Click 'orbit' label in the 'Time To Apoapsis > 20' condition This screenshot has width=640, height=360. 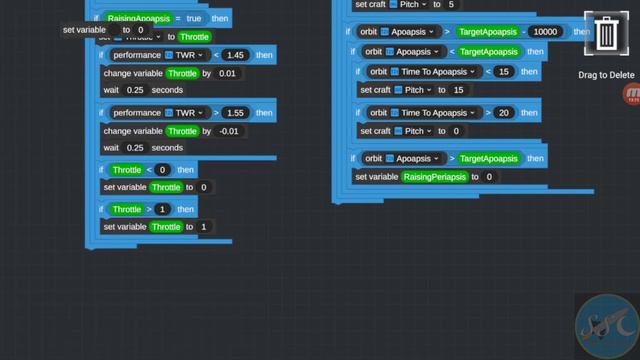pos(378,113)
